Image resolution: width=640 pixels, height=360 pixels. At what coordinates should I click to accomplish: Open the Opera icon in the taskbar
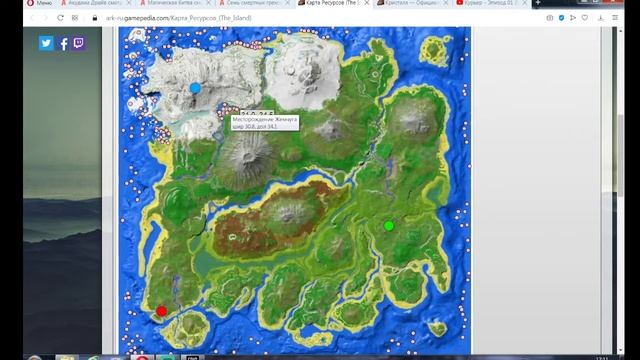tap(142, 358)
